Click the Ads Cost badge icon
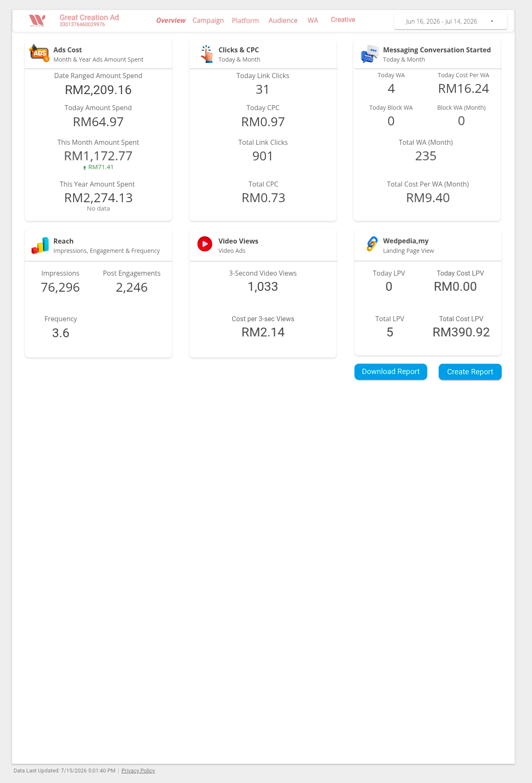The width and height of the screenshot is (532, 783). click(39, 53)
